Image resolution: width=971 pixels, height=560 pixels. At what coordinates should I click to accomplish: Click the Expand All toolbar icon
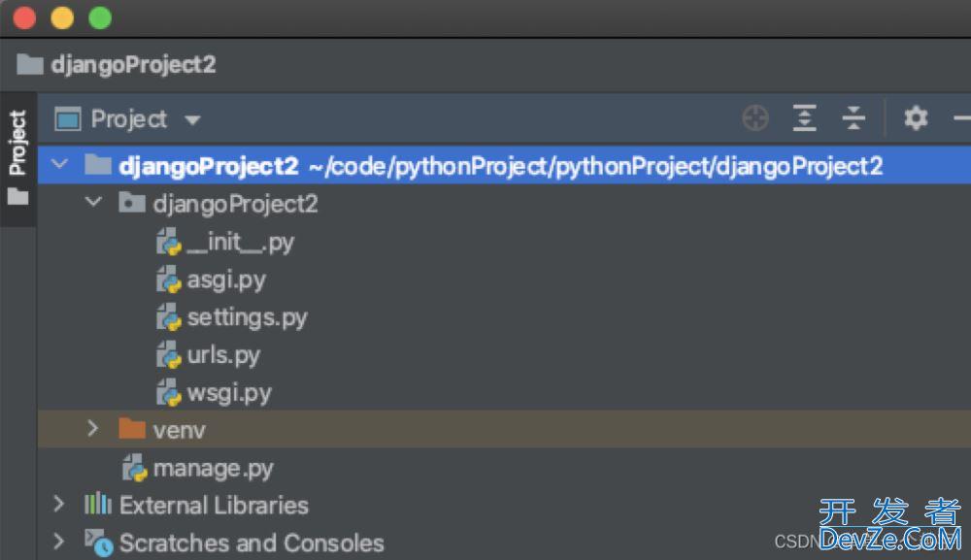click(x=804, y=117)
